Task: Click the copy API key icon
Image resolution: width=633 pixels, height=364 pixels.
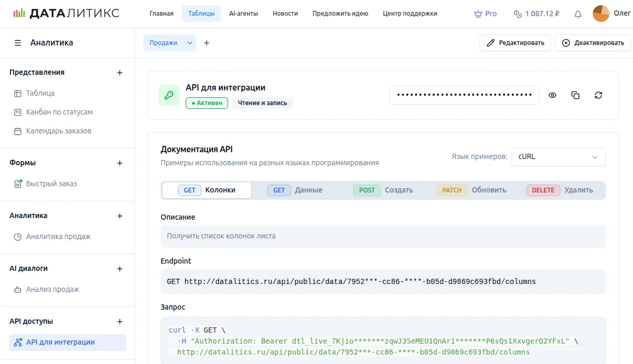Action: (x=575, y=95)
